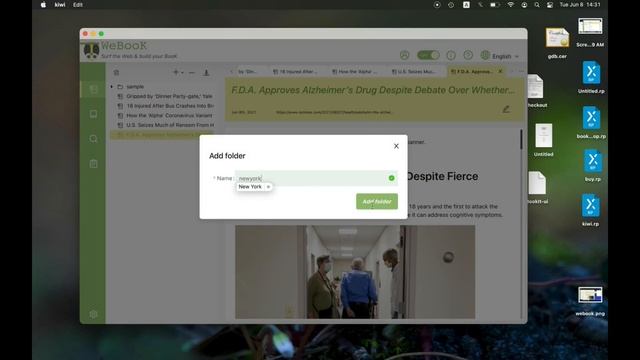Viewport: 640px width, 360px height.
Task: Select 'U.S. Seizes Much of Ransom' article
Action: coord(165,125)
